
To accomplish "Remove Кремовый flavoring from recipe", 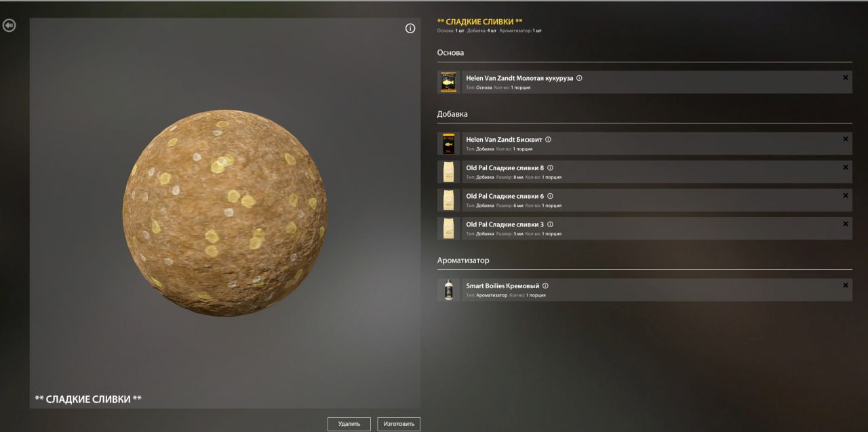I will (845, 286).
